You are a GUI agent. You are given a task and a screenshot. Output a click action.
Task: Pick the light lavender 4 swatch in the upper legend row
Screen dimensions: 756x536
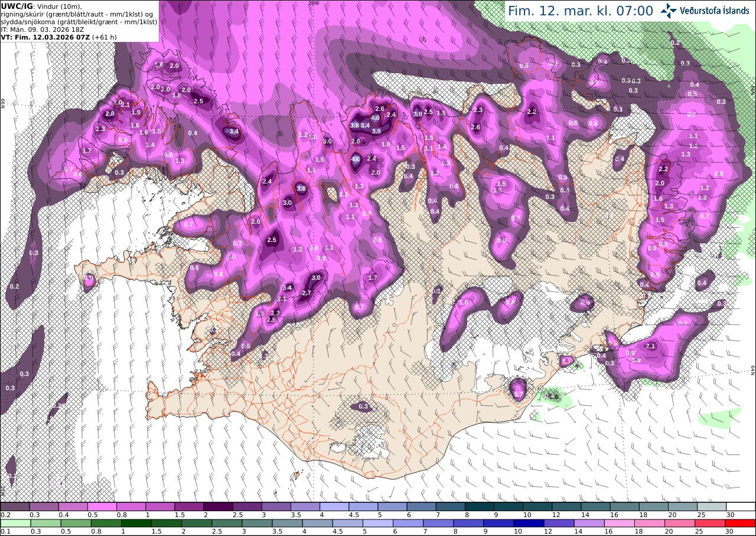[334, 506]
